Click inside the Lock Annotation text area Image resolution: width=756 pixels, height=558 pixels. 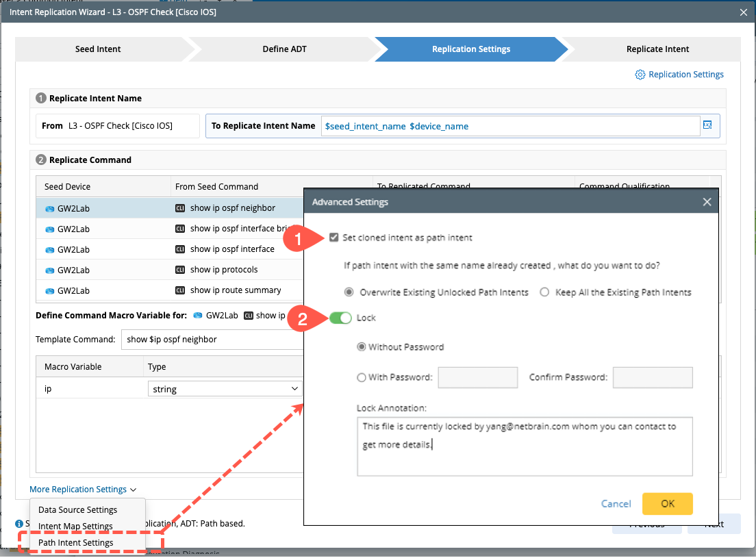pos(525,446)
